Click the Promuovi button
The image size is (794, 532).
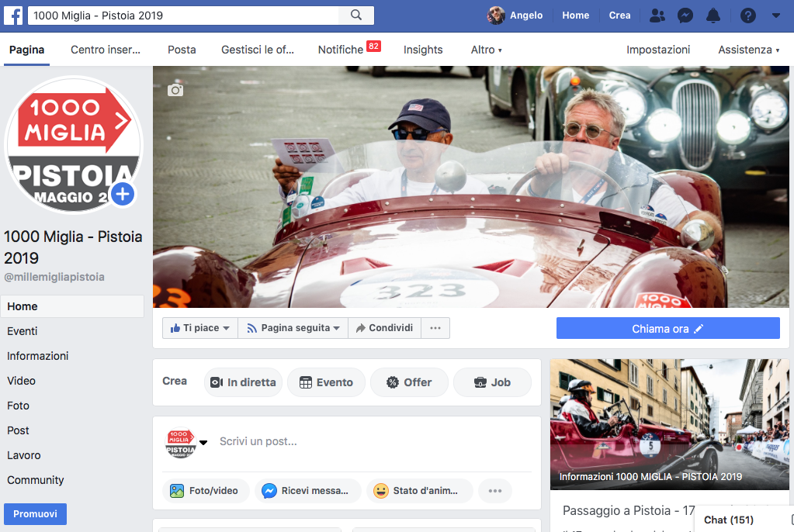click(x=35, y=514)
